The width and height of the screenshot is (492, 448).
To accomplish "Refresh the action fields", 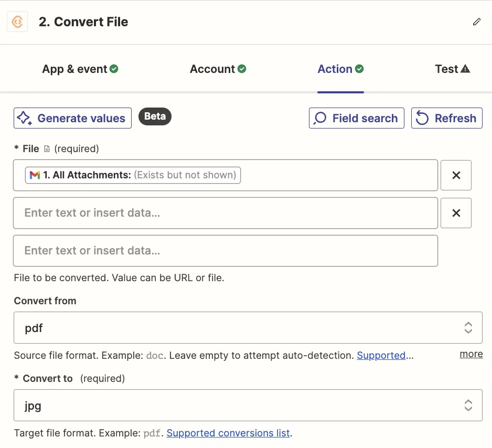I will (x=446, y=118).
